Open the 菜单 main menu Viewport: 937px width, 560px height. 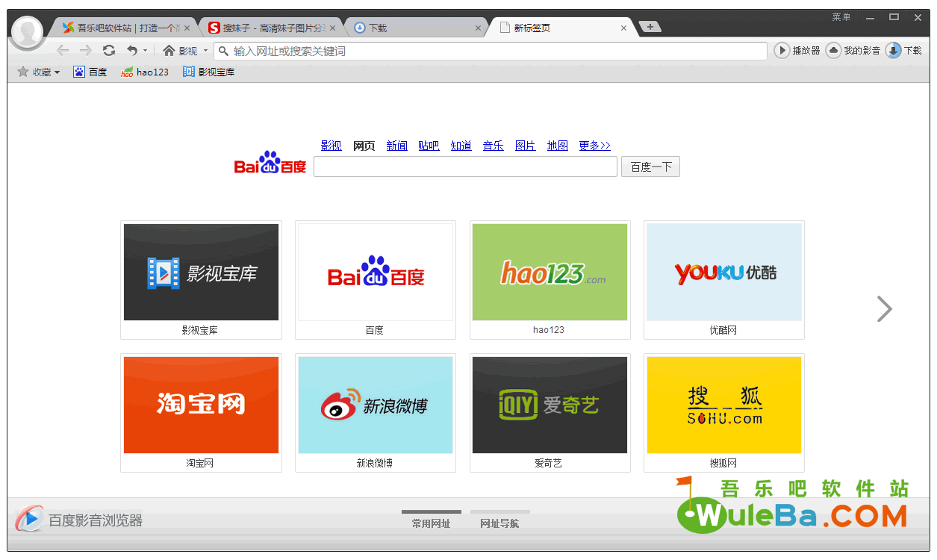click(x=841, y=17)
